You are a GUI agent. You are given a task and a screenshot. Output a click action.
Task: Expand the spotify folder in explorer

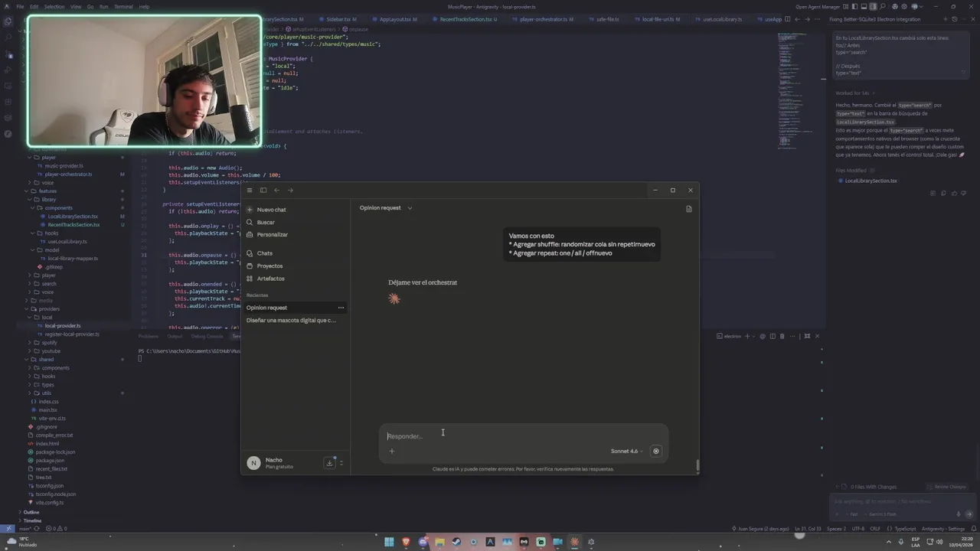(49, 342)
